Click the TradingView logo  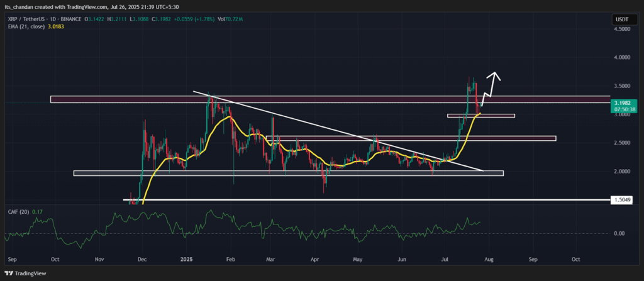[25, 273]
